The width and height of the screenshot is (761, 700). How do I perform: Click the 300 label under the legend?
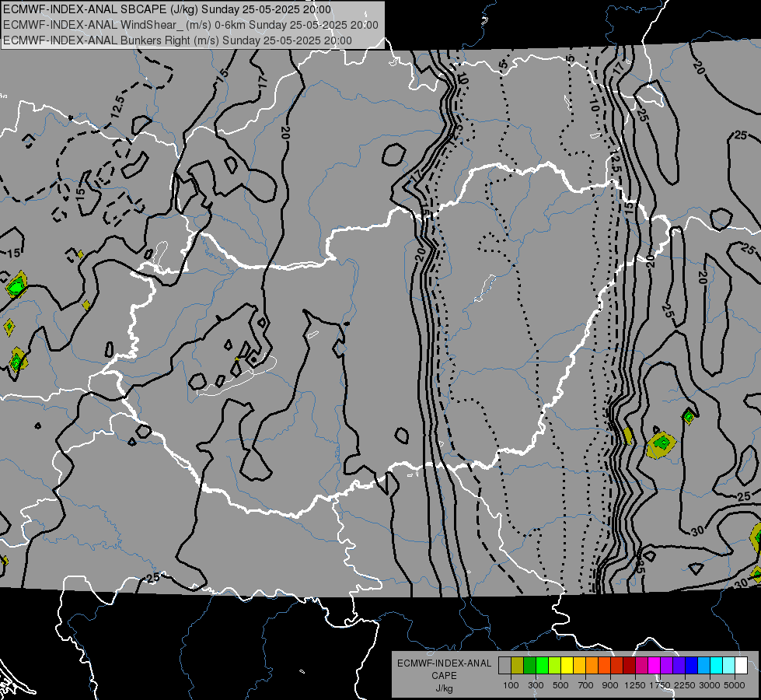point(536,685)
